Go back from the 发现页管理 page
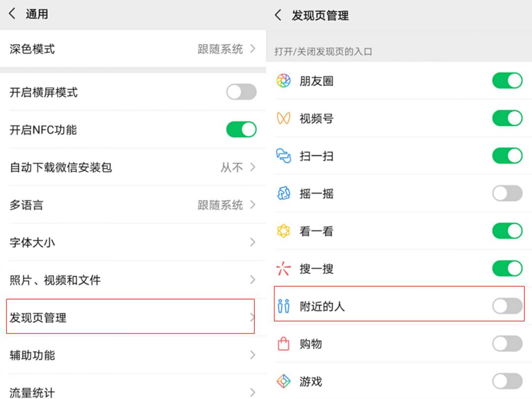 pyautogui.click(x=278, y=15)
